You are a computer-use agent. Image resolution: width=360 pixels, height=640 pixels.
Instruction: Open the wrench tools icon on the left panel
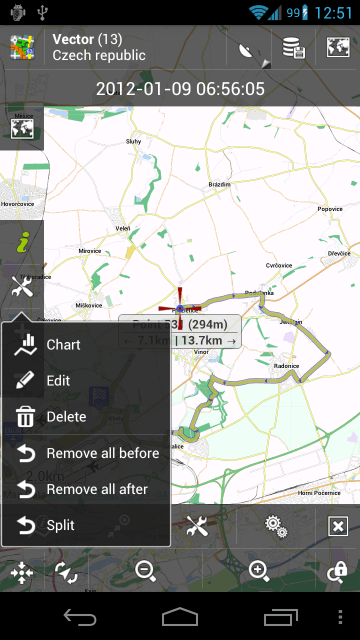pyautogui.click(x=22, y=286)
